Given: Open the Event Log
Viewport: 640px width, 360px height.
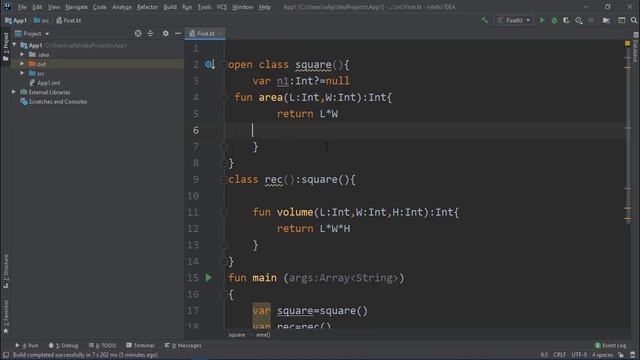Looking at the screenshot, I should [610, 345].
